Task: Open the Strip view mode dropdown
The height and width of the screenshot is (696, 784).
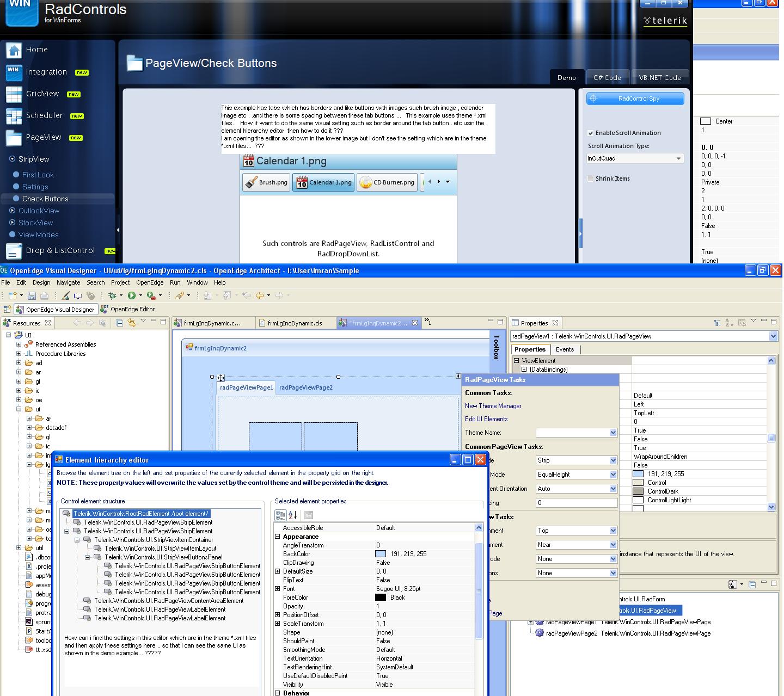Action: [613, 460]
